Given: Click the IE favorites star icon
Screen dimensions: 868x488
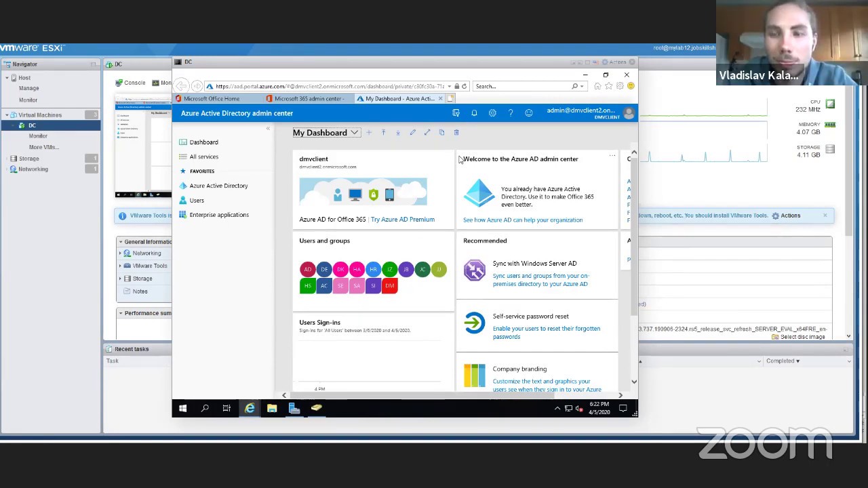Looking at the screenshot, I should [608, 86].
